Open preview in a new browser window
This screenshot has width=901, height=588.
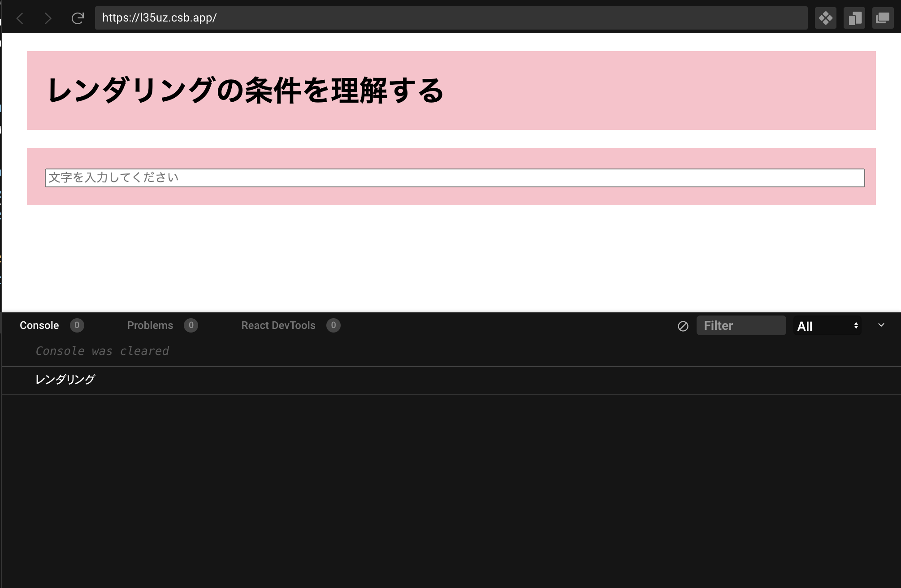pos(883,18)
